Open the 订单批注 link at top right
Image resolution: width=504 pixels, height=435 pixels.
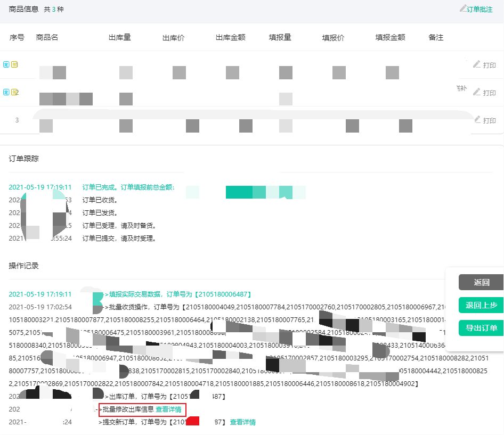click(x=479, y=9)
